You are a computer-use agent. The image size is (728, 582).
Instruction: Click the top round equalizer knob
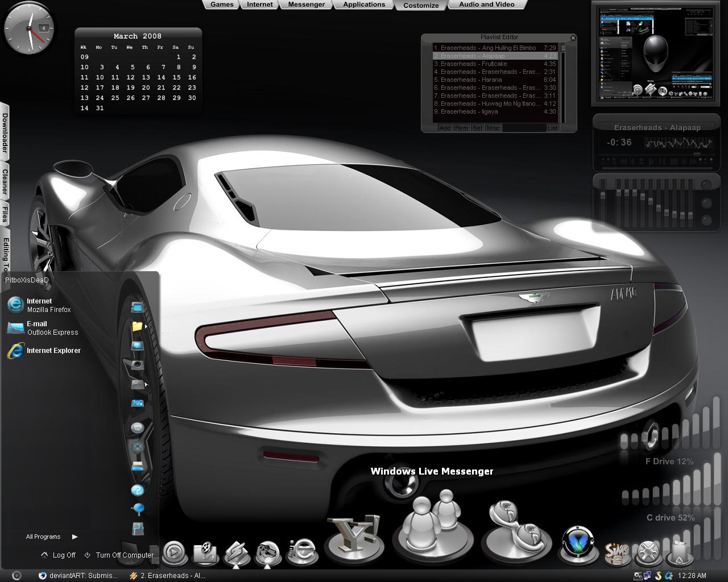point(706,185)
